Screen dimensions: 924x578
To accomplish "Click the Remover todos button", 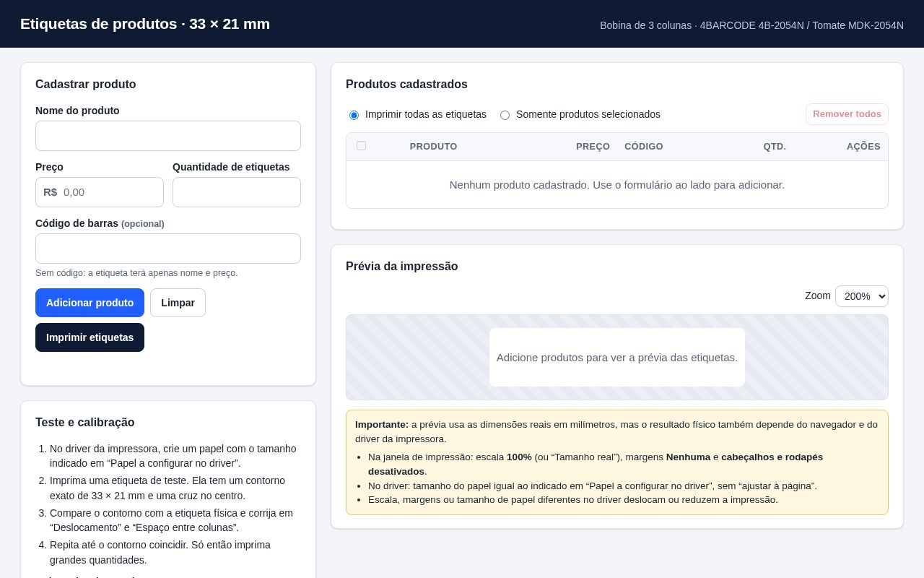I will pos(847,114).
